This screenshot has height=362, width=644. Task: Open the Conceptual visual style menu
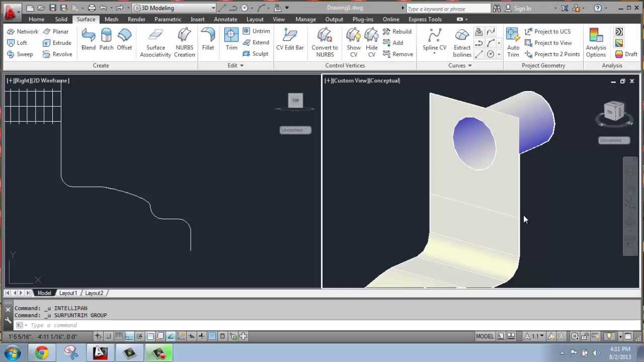coord(385,80)
